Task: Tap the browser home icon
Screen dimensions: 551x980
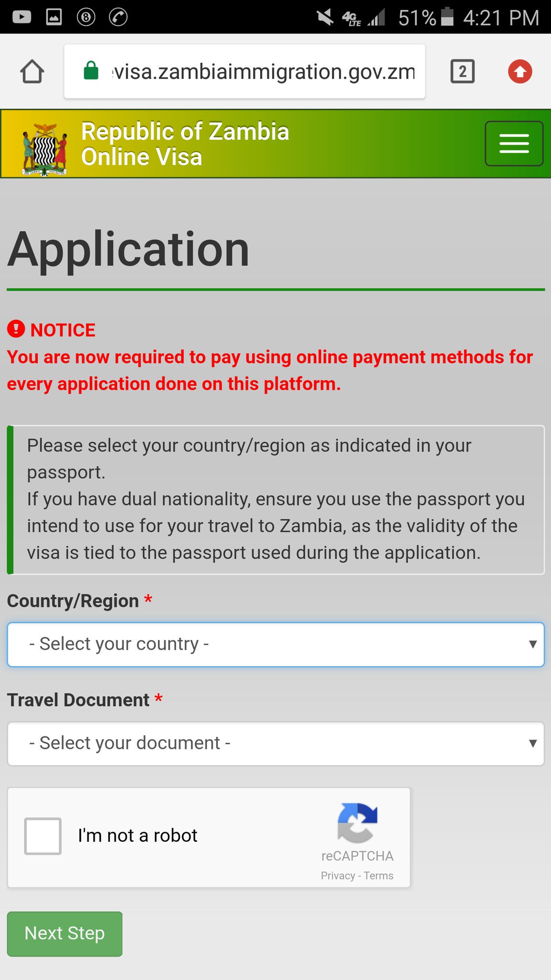Action: [x=32, y=71]
